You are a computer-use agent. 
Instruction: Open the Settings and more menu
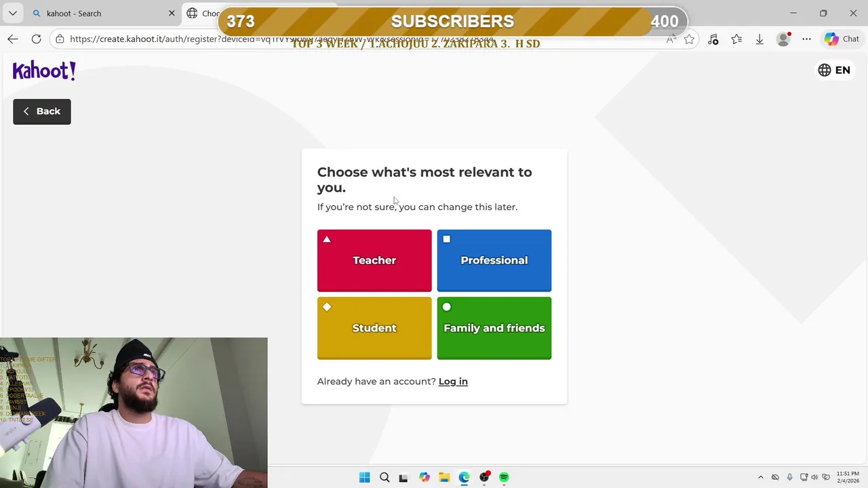point(806,39)
